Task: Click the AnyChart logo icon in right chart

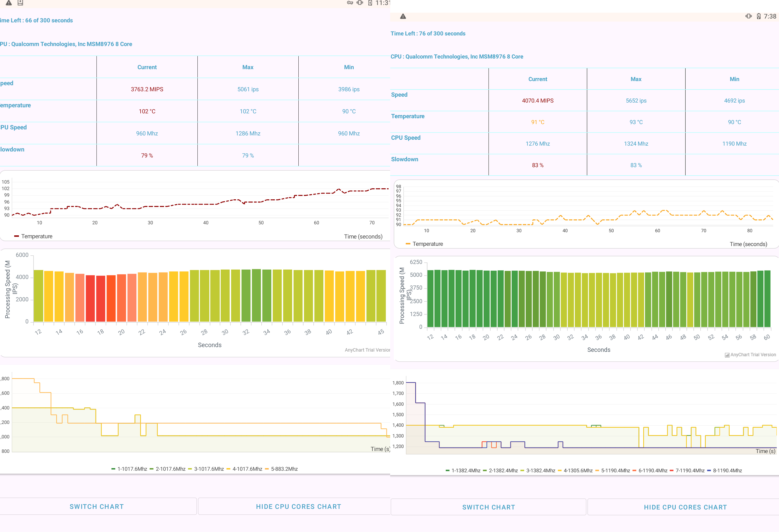Action: pyautogui.click(x=727, y=355)
